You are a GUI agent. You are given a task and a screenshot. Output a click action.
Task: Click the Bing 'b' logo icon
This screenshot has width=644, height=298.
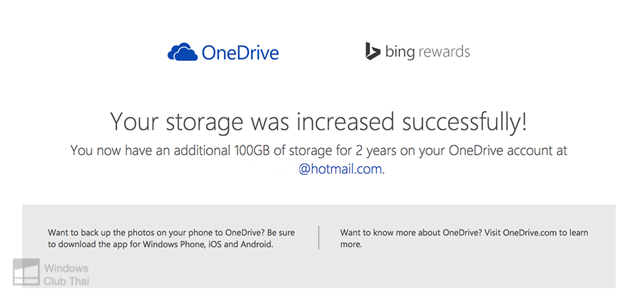click(372, 51)
